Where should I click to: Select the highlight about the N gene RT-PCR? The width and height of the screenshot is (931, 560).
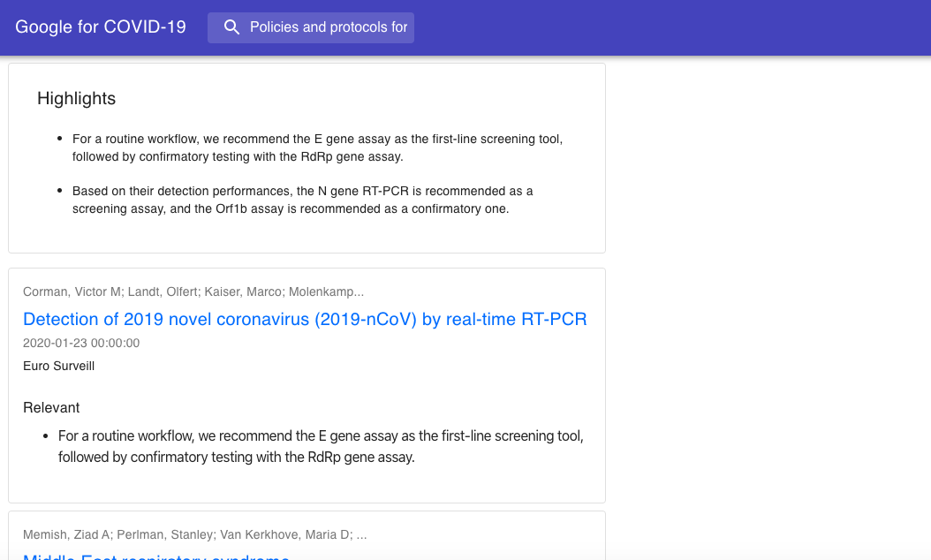302,200
